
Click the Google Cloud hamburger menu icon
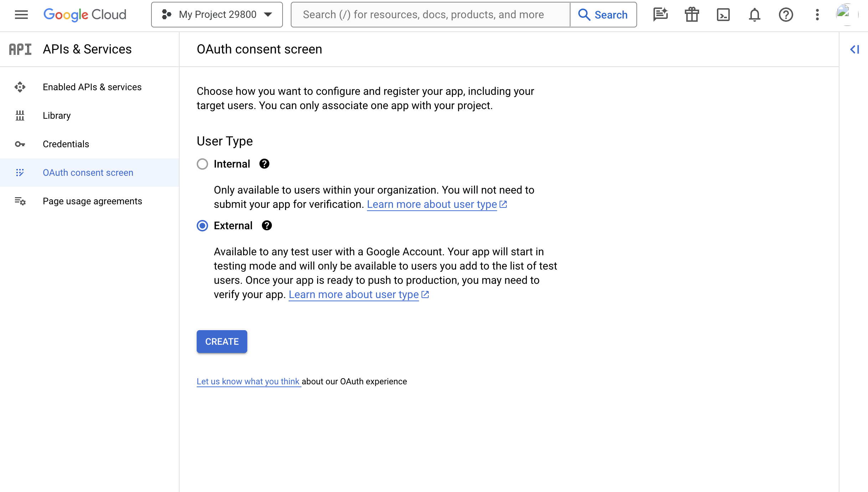(x=21, y=14)
